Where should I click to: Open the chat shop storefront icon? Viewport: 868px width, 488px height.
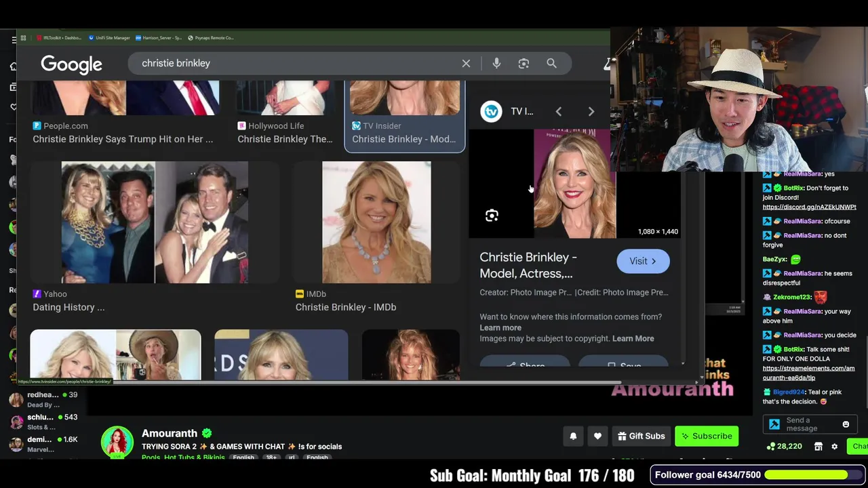pos(818,447)
